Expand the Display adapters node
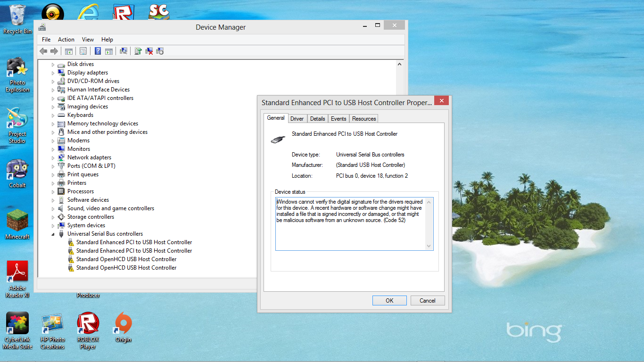Viewport: 644px width, 362px height. click(53, 73)
